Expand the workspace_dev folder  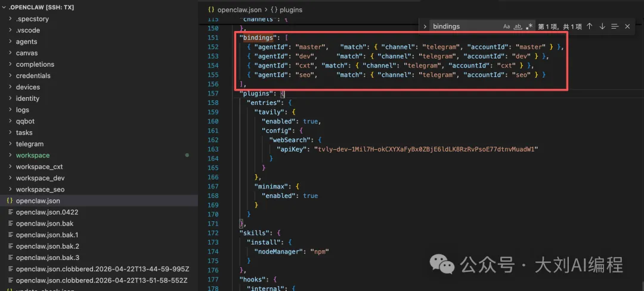(40, 178)
